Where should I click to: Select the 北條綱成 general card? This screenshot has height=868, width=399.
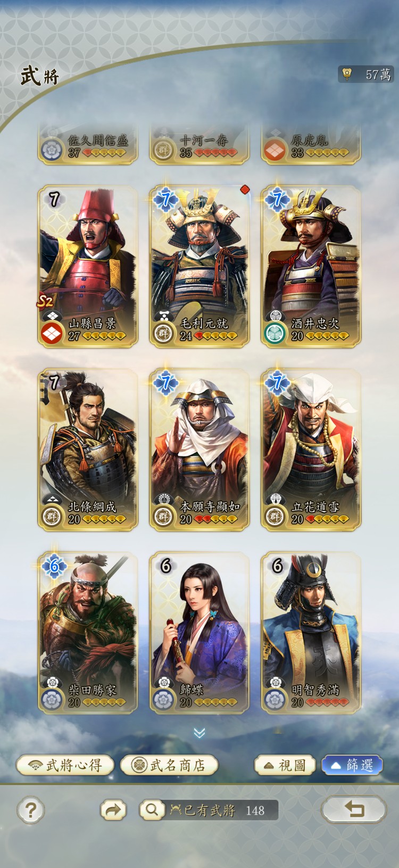coord(88,450)
